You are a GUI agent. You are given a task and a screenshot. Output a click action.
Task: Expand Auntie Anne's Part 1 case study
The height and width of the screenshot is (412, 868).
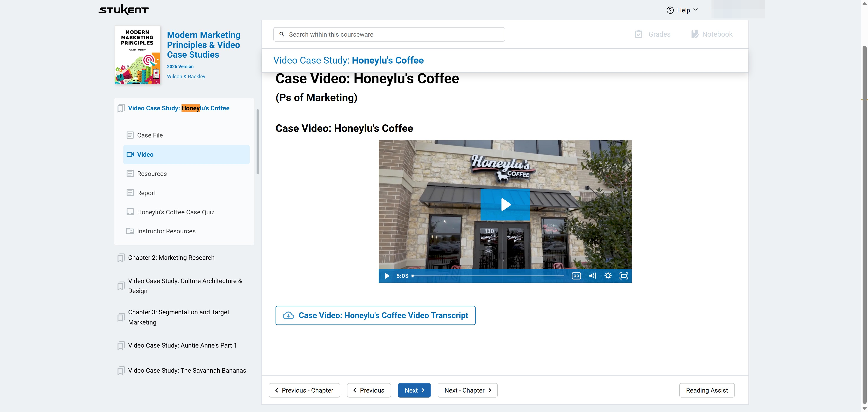182,346
